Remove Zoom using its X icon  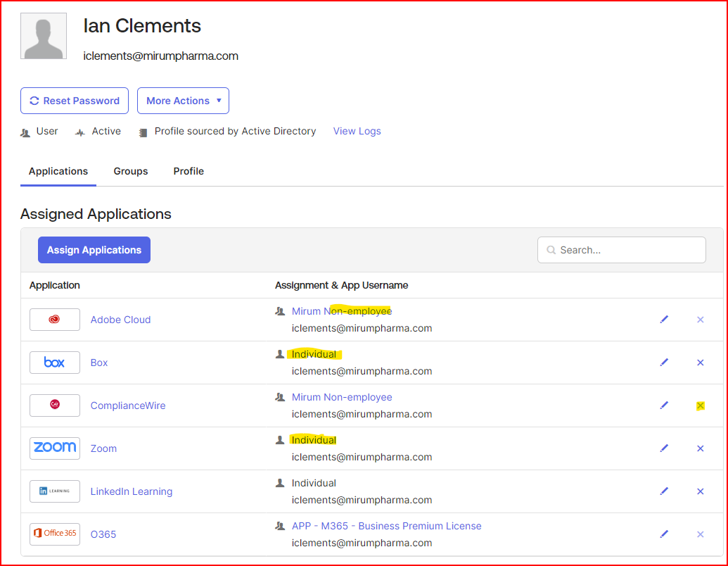point(700,448)
